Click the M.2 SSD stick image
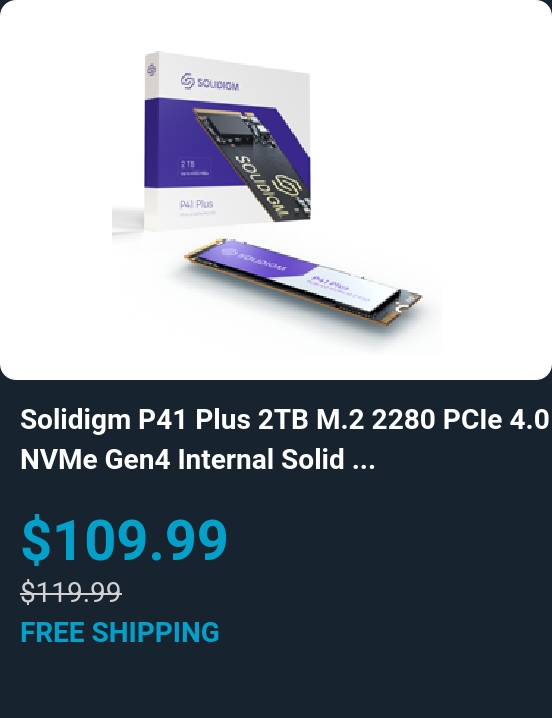The width and height of the screenshot is (552, 718). [x=303, y=281]
